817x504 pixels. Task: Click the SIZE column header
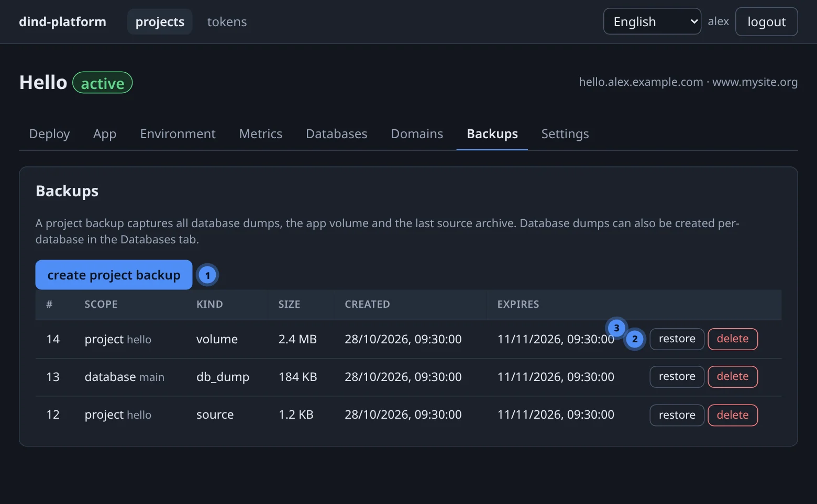click(289, 304)
